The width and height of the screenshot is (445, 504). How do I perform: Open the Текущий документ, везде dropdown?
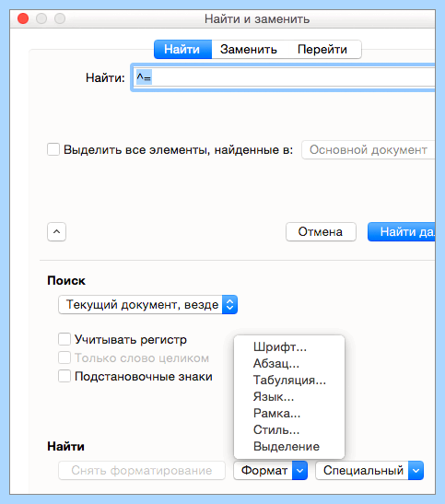(x=147, y=304)
